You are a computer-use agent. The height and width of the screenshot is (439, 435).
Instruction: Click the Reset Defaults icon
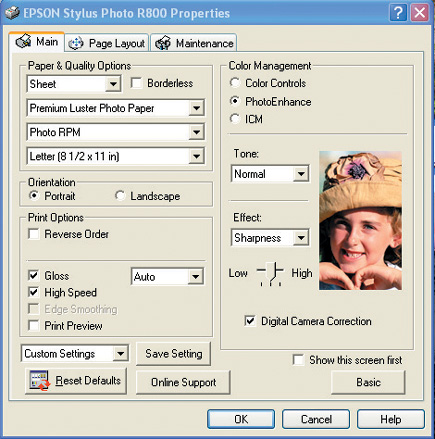(39, 380)
